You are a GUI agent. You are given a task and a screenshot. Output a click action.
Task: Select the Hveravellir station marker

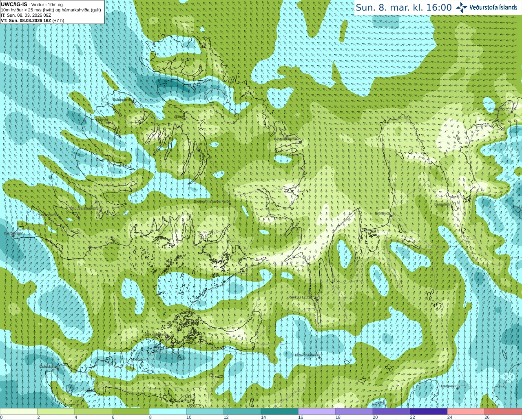click(458, 389)
